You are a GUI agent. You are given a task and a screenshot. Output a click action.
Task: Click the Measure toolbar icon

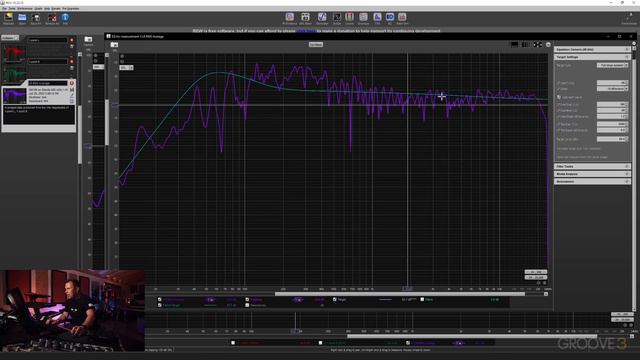[8, 17]
